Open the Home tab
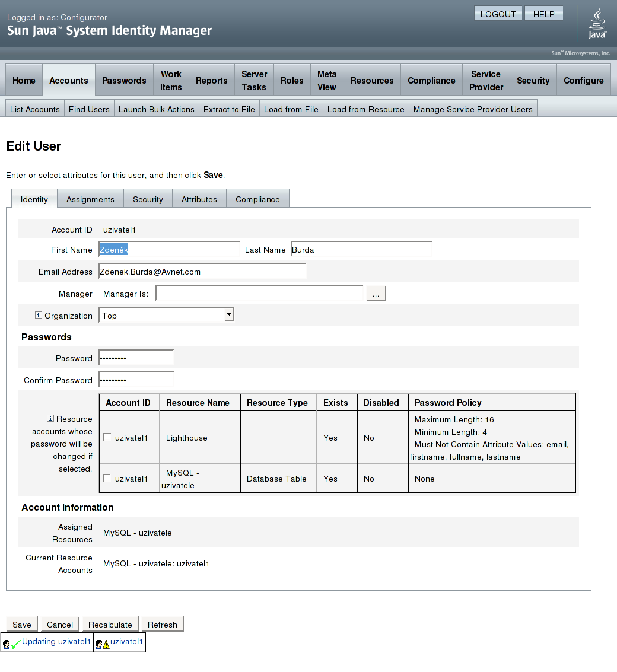The height and width of the screenshot is (672, 617). coord(24,80)
